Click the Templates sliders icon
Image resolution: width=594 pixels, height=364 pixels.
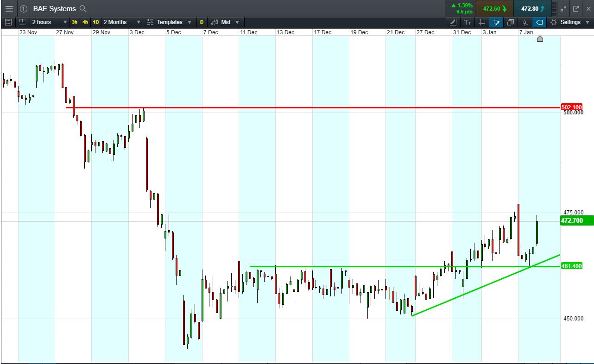[150, 22]
